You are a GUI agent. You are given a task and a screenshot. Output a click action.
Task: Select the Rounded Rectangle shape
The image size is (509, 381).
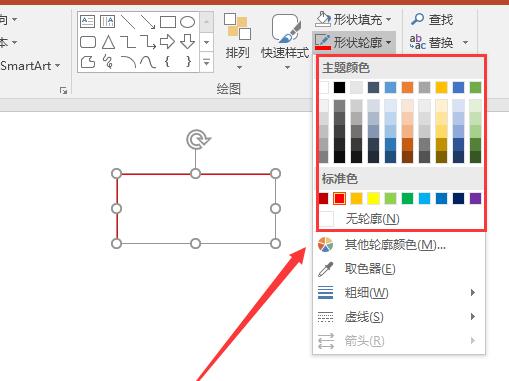(88, 42)
